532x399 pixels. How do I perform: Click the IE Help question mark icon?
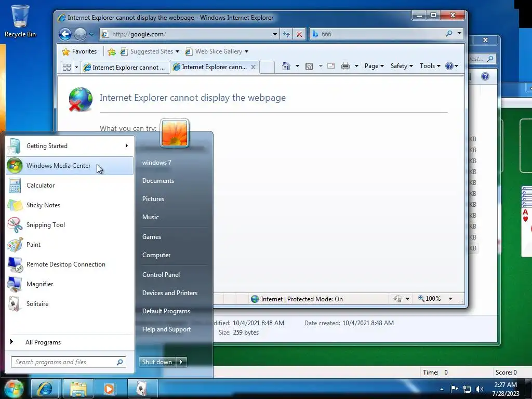(x=449, y=66)
